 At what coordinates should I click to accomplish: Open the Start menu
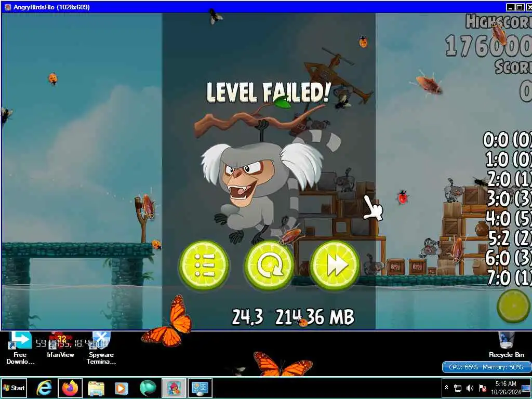click(x=14, y=388)
